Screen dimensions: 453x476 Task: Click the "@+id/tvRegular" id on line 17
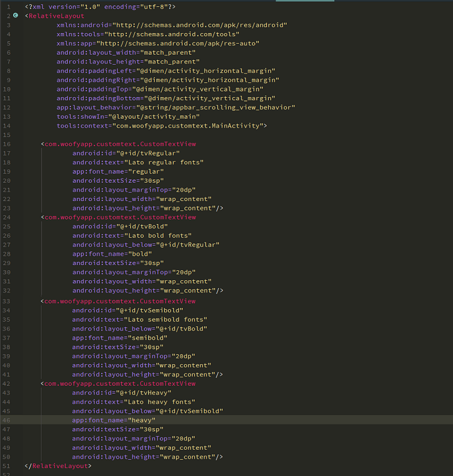click(x=148, y=153)
